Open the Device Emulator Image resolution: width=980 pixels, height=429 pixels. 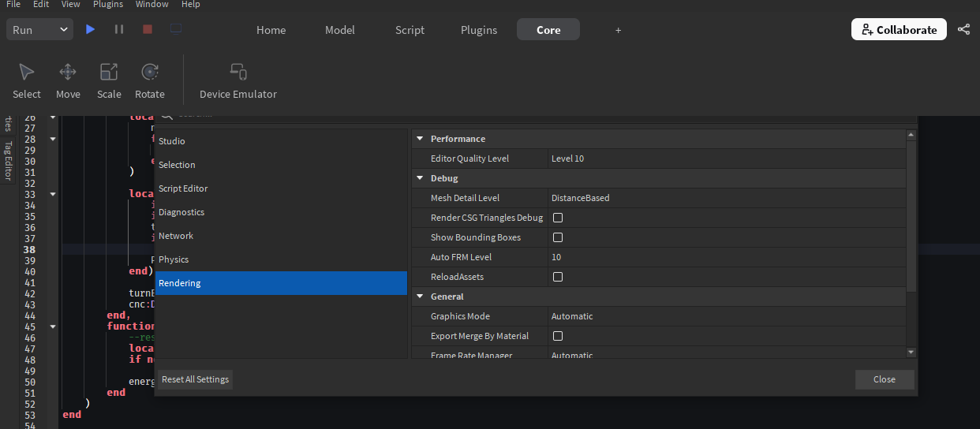238,81
